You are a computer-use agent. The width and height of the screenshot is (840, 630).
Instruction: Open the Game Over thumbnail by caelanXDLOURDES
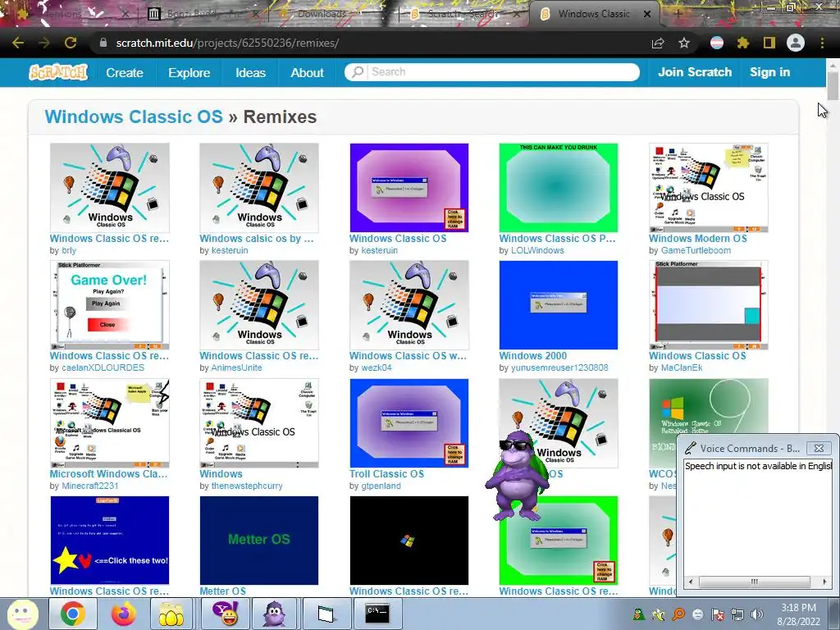pyautogui.click(x=109, y=305)
